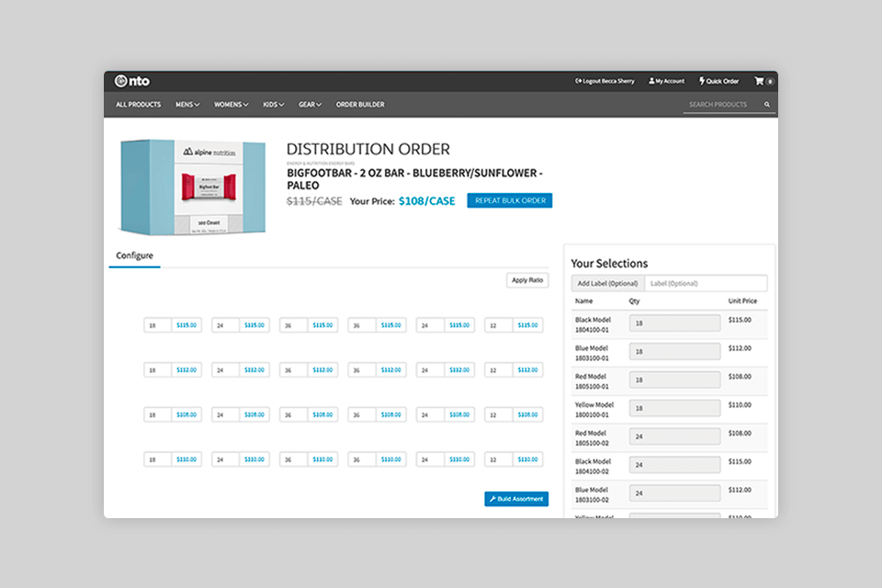Click the Label (Optional) text field
This screenshot has width=882, height=588.
pyautogui.click(x=706, y=284)
